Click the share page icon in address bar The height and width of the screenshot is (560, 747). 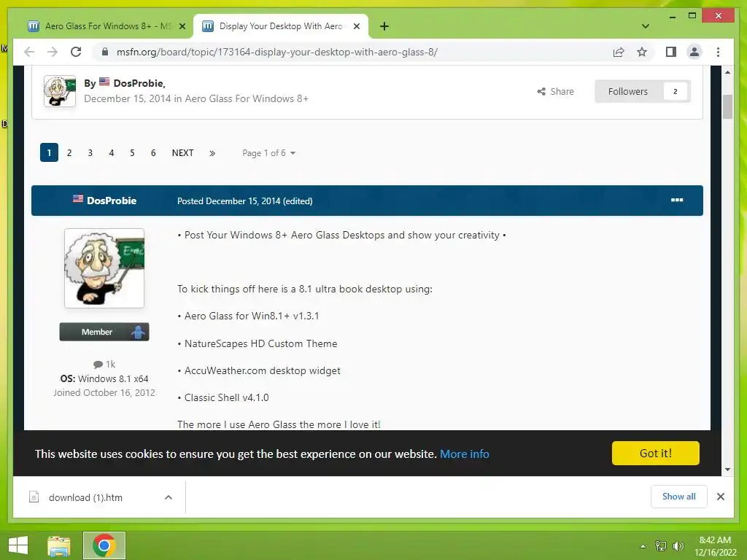(619, 52)
